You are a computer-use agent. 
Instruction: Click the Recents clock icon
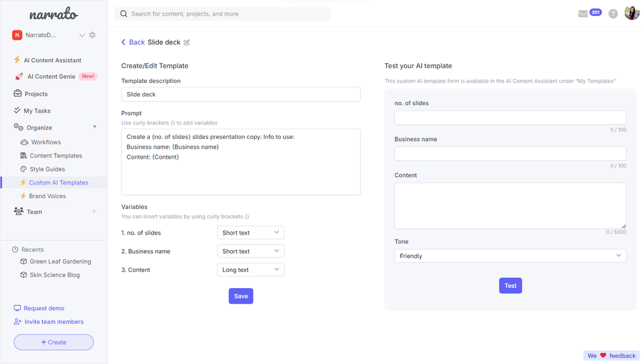[15, 250]
